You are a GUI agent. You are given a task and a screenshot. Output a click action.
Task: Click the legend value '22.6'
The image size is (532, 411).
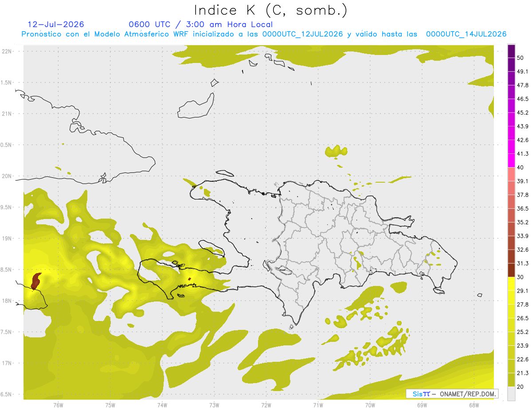(523, 359)
